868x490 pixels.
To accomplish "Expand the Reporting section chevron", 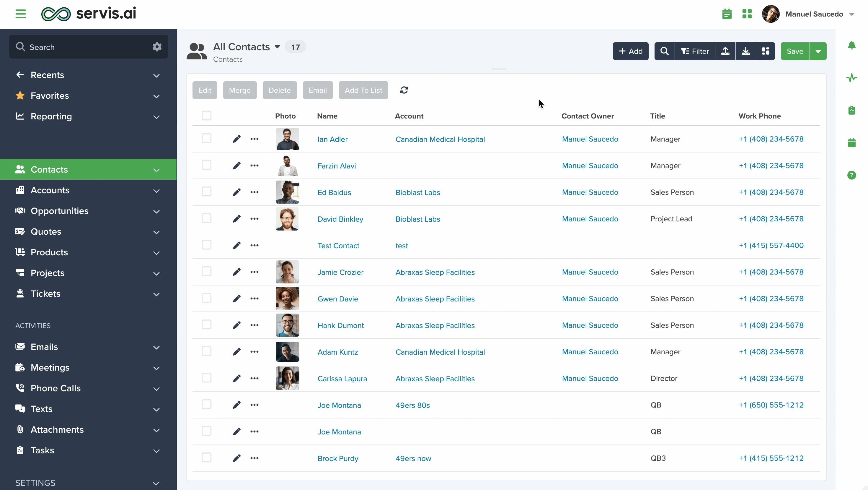I will 156,117.
